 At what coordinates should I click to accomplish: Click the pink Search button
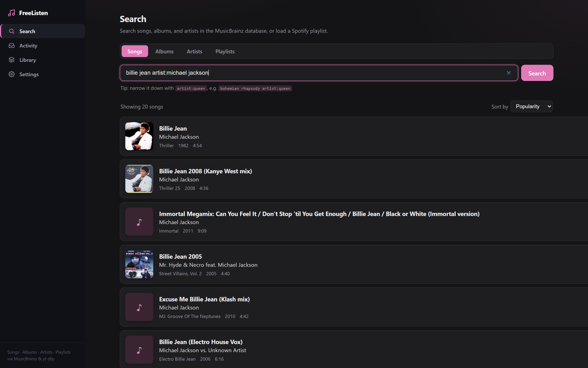click(x=537, y=73)
